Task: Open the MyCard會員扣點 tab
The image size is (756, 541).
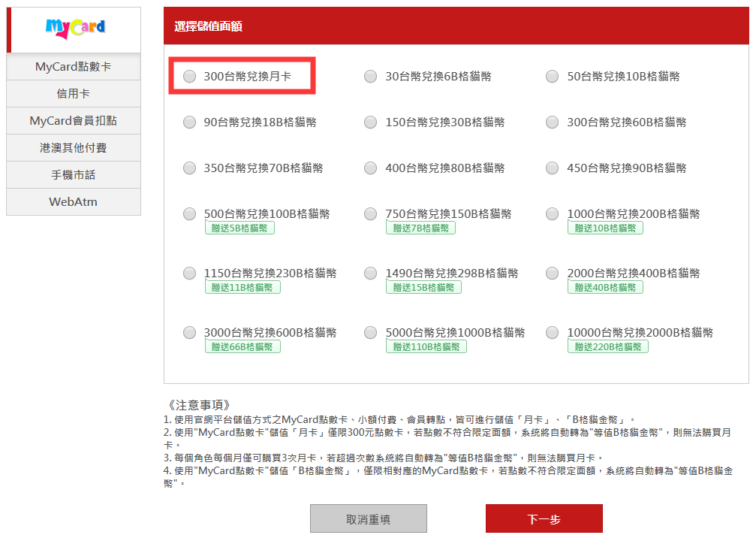Action: click(74, 121)
